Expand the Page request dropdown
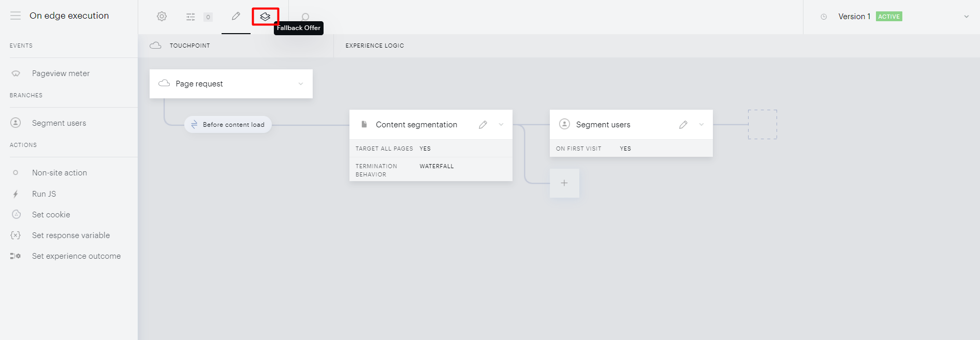The image size is (980, 340). [301, 84]
